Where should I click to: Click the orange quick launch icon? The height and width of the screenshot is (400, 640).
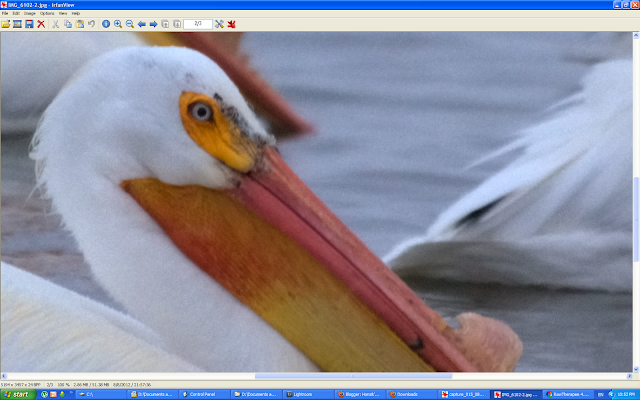coord(53,394)
